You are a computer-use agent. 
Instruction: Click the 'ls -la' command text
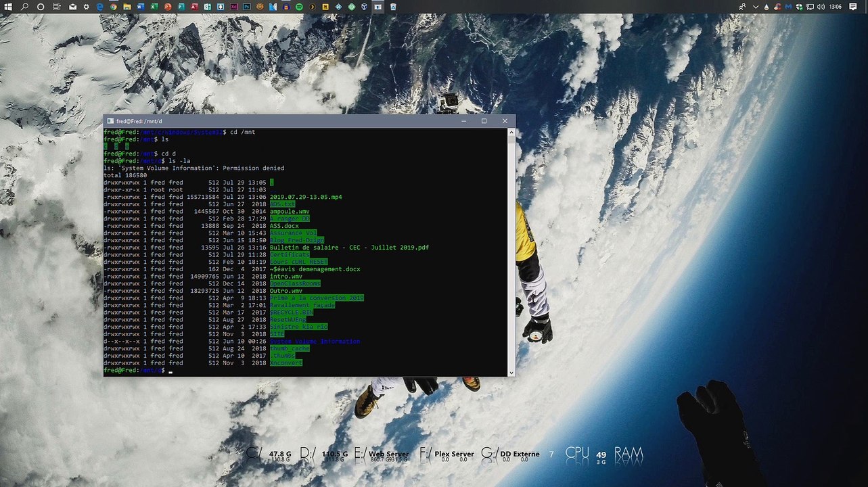(x=179, y=161)
